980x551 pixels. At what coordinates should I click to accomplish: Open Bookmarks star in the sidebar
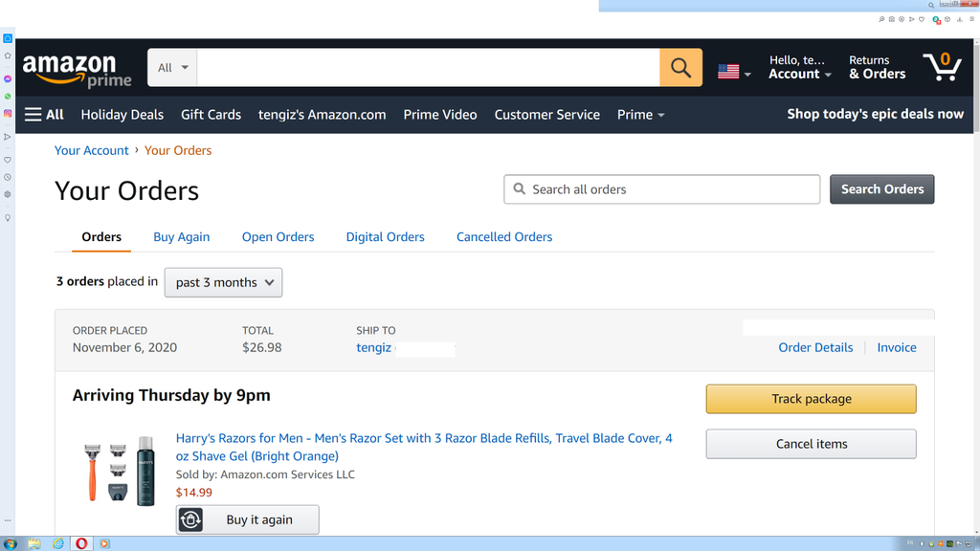[x=8, y=55]
